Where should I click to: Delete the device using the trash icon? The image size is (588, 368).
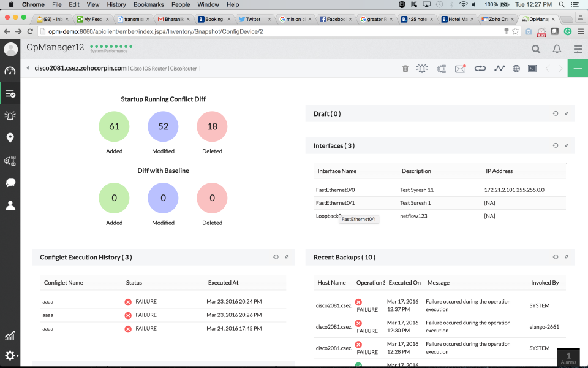click(405, 68)
